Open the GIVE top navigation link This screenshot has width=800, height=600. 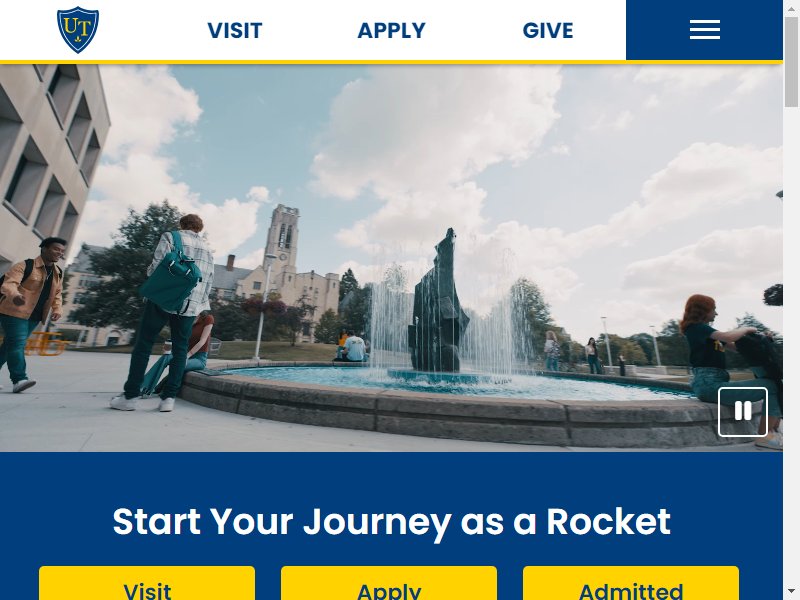click(548, 31)
